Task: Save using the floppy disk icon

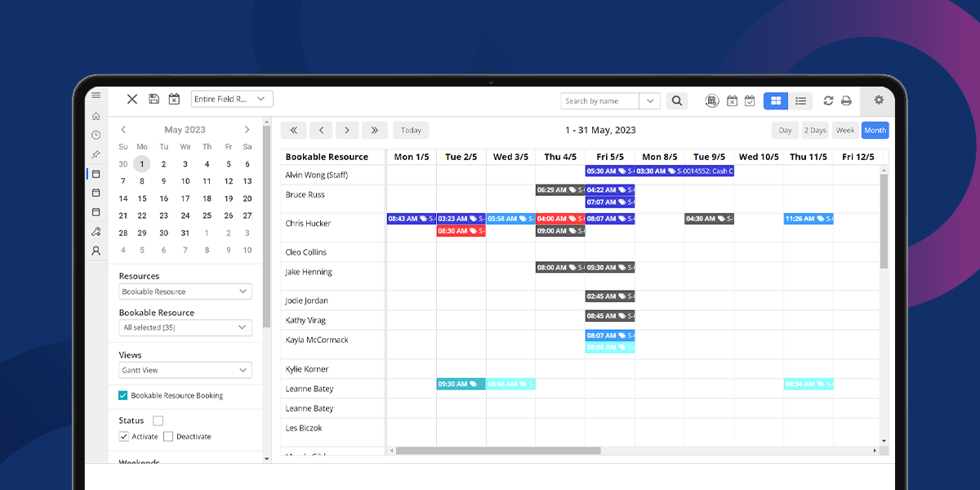Action: [x=154, y=99]
